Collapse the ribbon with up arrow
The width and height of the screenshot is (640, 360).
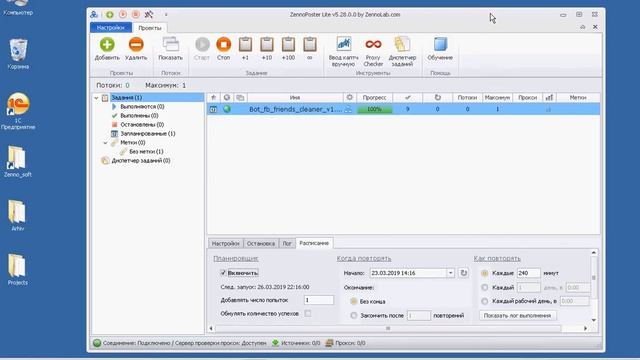(582, 27)
